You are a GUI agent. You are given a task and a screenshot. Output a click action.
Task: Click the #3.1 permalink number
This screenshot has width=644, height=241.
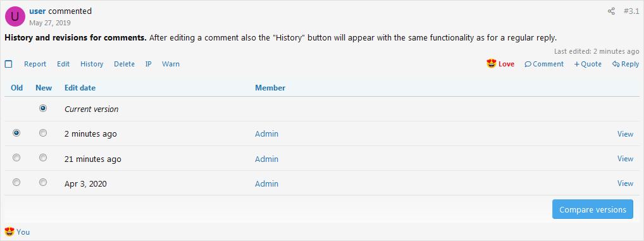(x=631, y=11)
